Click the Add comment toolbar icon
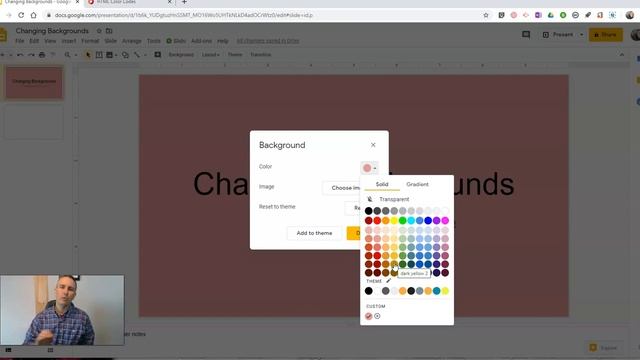Image resolution: width=640 pixels, height=360 pixels. [x=158, y=55]
